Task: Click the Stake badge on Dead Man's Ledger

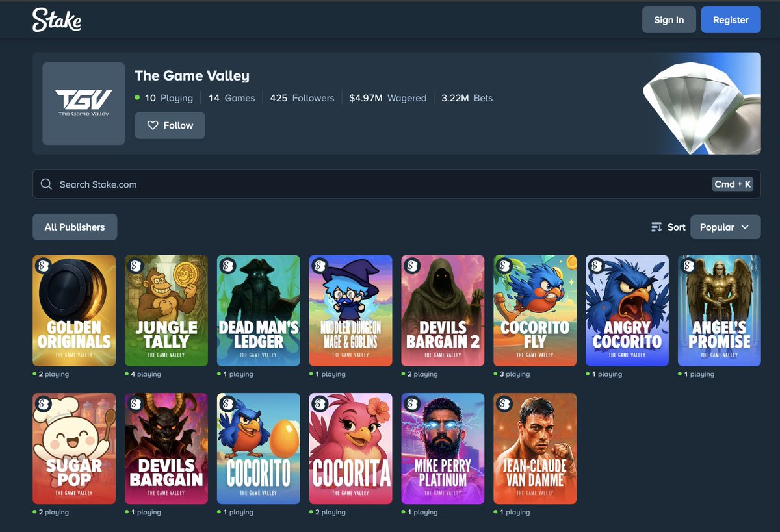Action: click(228, 266)
